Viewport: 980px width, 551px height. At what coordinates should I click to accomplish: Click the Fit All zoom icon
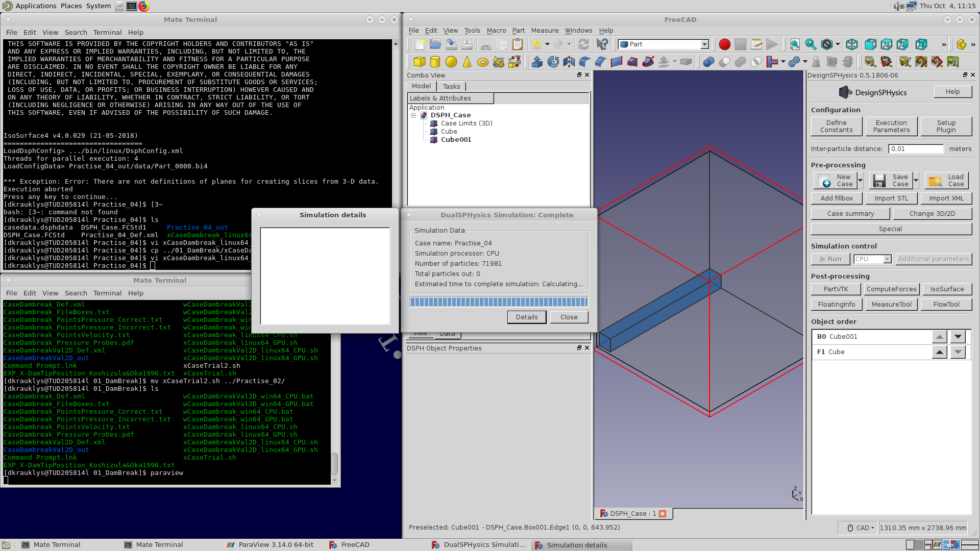point(795,44)
